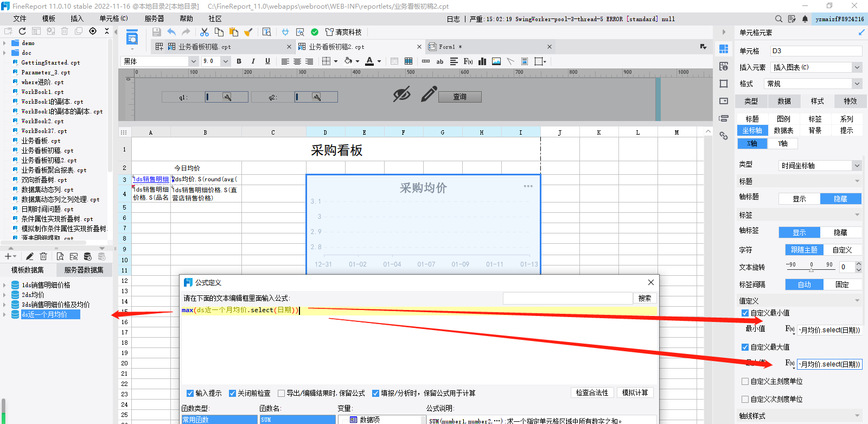Screen dimensions: 868x424
Task: Uncheck the 输入提示 checkbox
Action: pyautogui.click(x=190, y=394)
